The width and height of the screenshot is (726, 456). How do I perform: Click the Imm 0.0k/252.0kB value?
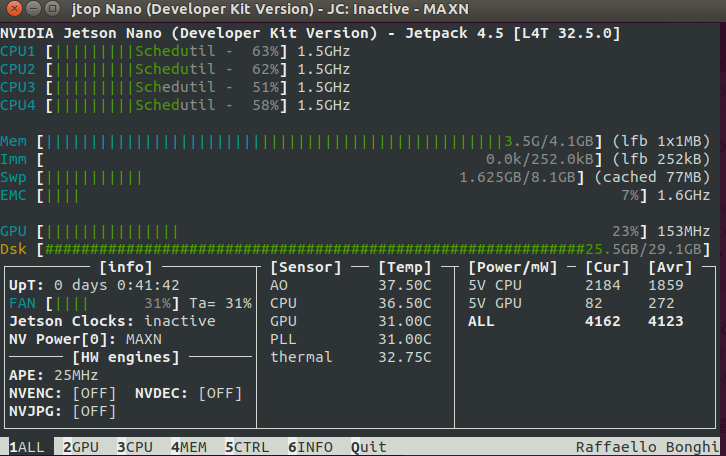[540, 159]
